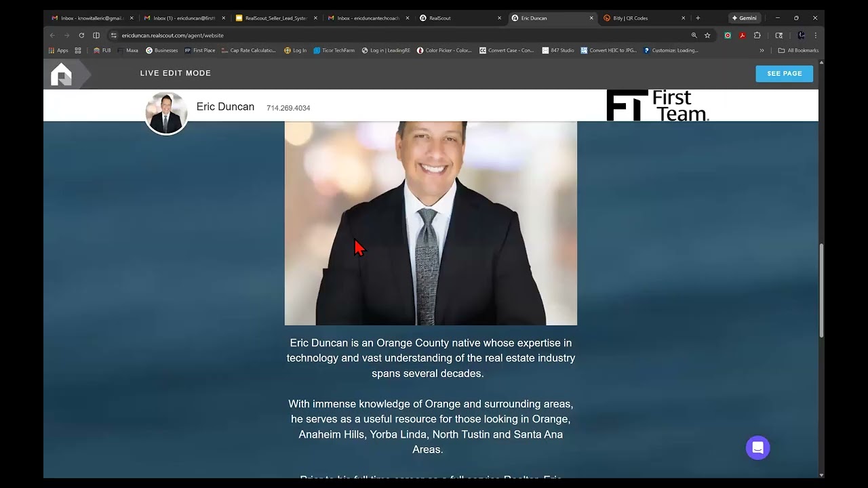
Task: Open the First Place bookmark
Action: (x=200, y=50)
